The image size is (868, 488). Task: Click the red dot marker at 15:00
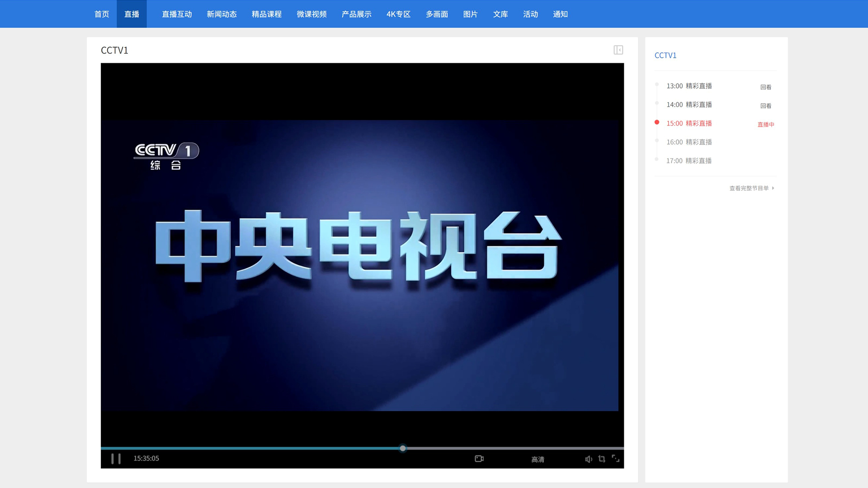[x=657, y=122]
